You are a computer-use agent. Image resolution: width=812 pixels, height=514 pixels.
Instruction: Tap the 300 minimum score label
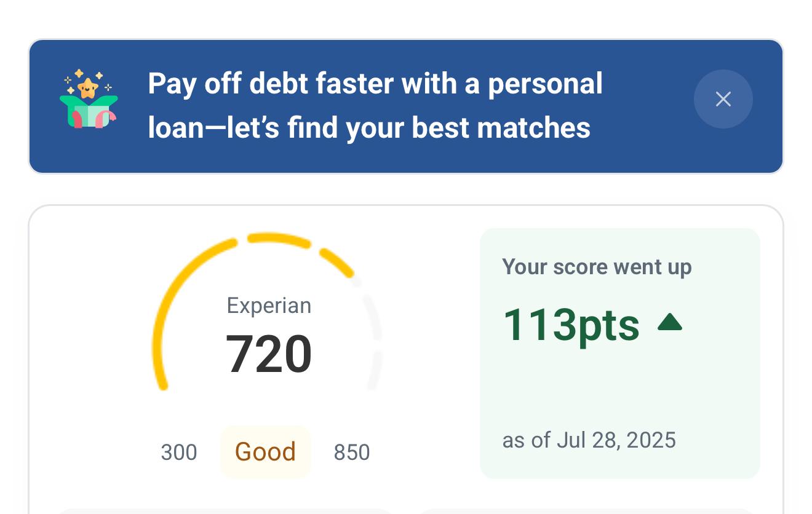(x=178, y=453)
